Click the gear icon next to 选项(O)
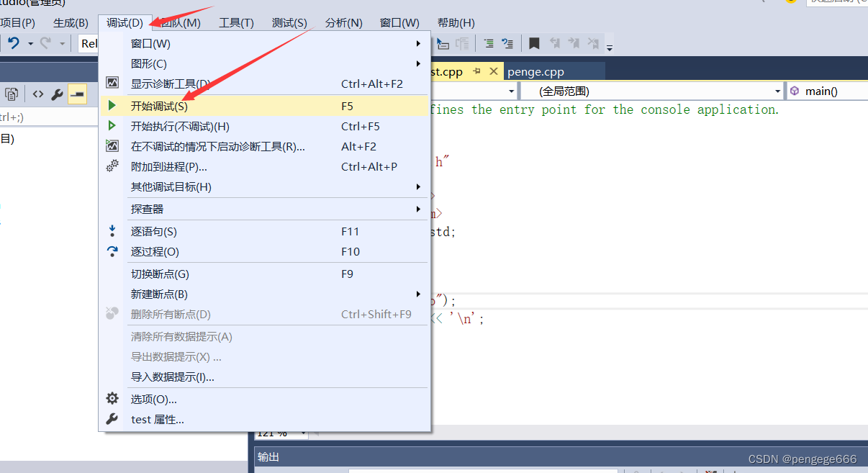The height and width of the screenshot is (473, 868). 112,398
